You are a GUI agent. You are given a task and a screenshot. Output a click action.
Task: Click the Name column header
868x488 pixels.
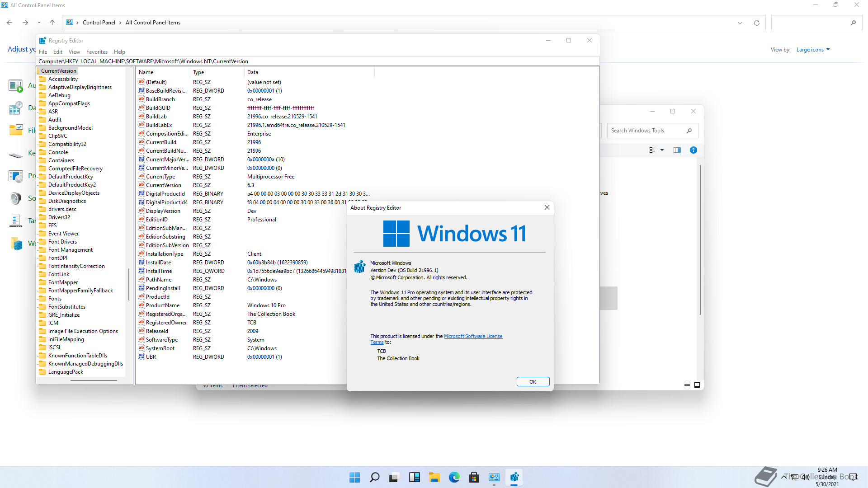click(163, 72)
